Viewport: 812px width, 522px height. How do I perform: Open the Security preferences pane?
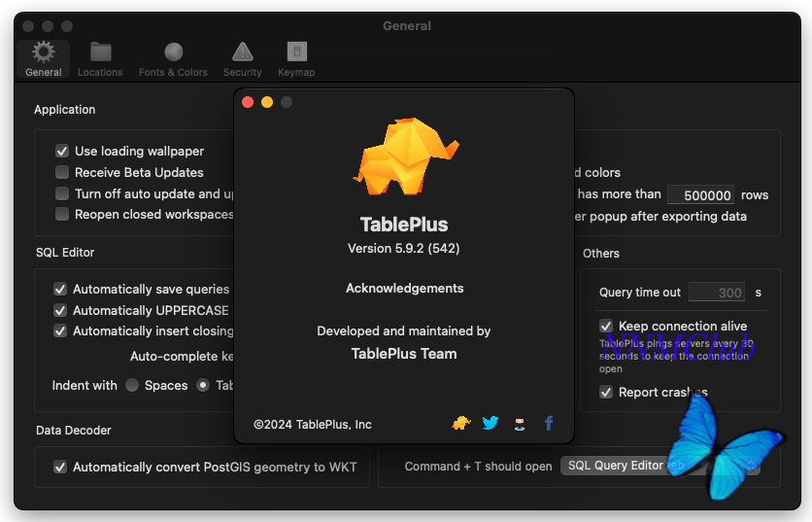pyautogui.click(x=242, y=58)
